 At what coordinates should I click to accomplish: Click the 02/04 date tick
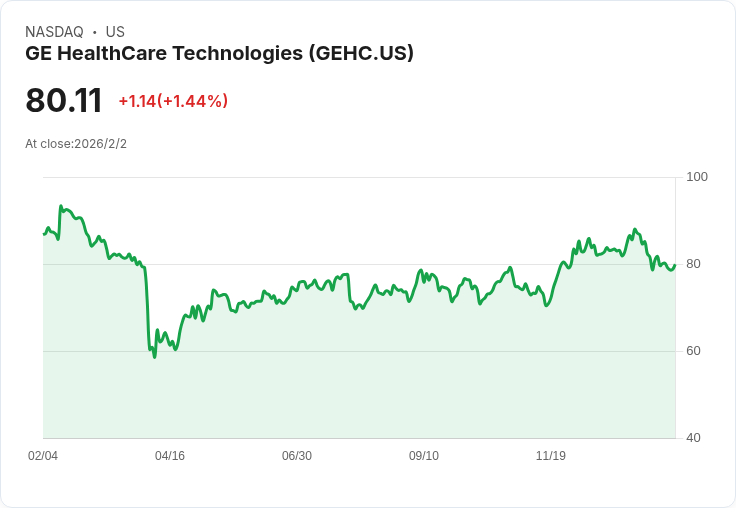click(43, 456)
